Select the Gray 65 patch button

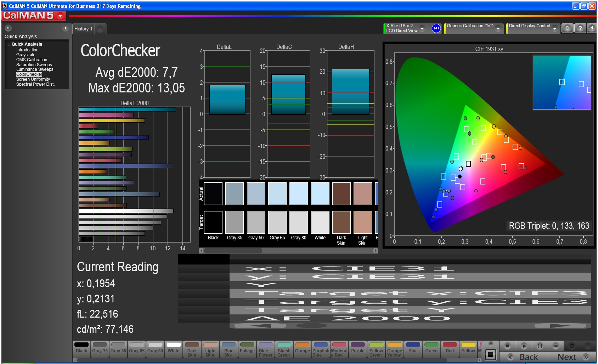point(137,349)
